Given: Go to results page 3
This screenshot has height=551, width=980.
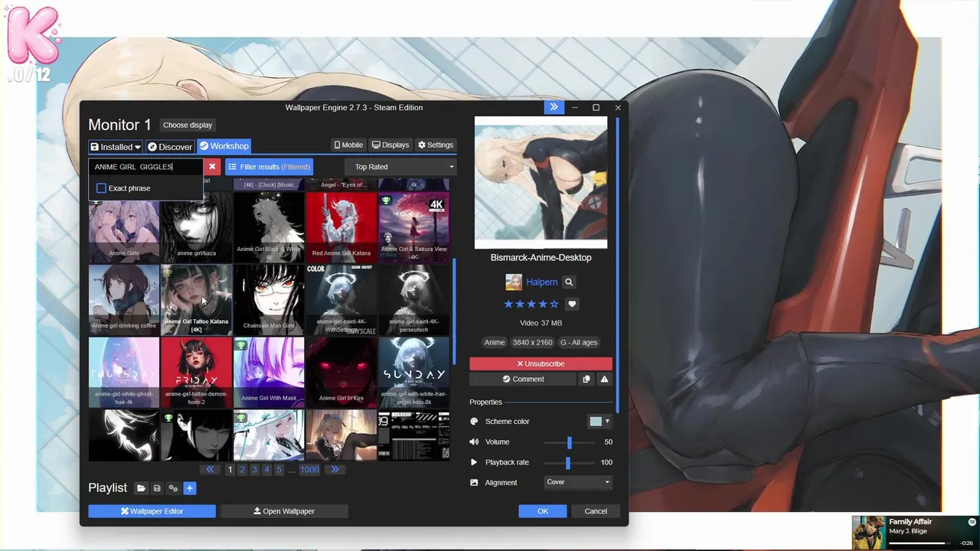Looking at the screenshot, I should [254, 470].
